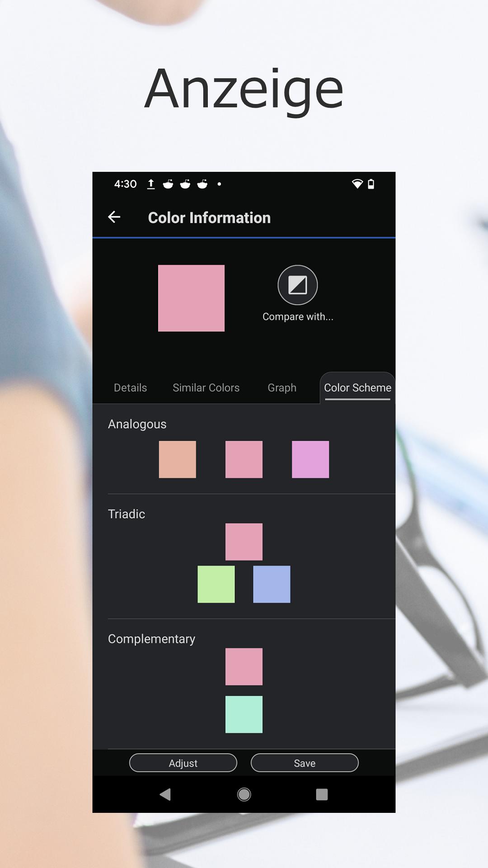Tap the 4:30 clock in status bar

coord(125,184)
